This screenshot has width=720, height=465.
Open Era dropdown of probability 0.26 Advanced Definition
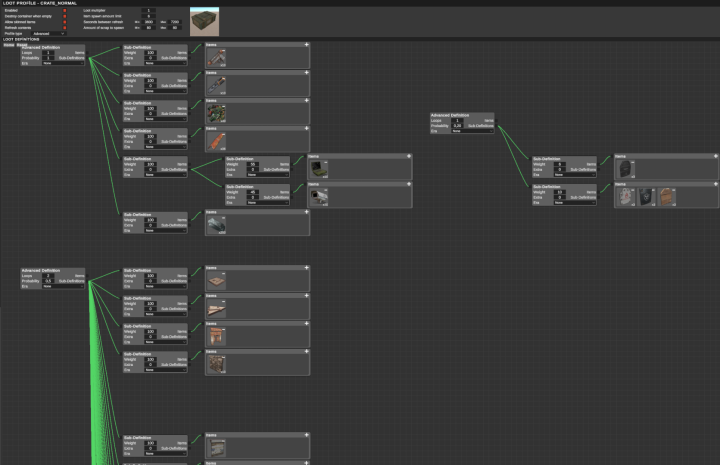(x=472, y=131)
